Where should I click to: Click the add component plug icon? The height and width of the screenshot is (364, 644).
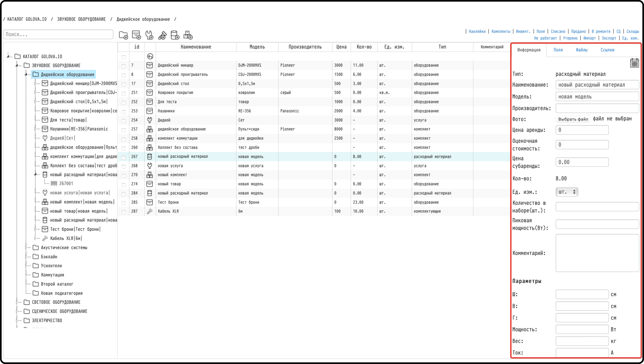162,35
